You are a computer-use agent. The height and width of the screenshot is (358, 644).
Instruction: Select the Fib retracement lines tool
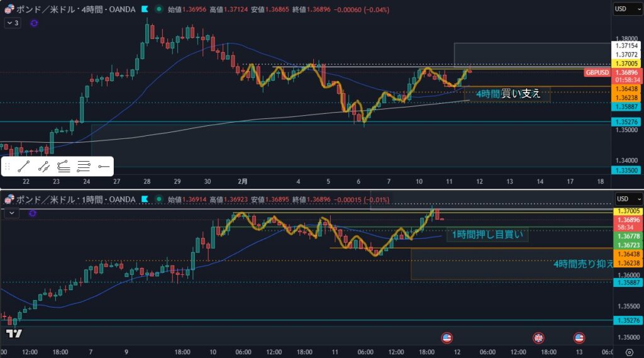click(84, 167)
